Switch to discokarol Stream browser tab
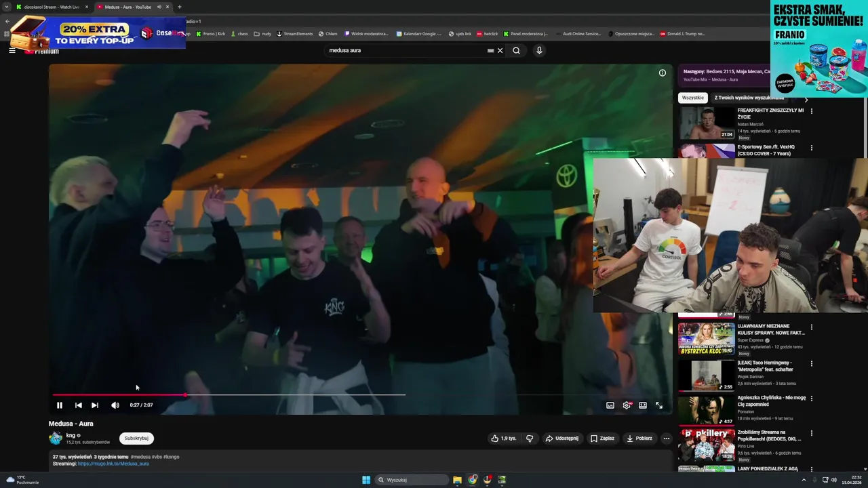The image size is (868, 488). pos(51,7)
